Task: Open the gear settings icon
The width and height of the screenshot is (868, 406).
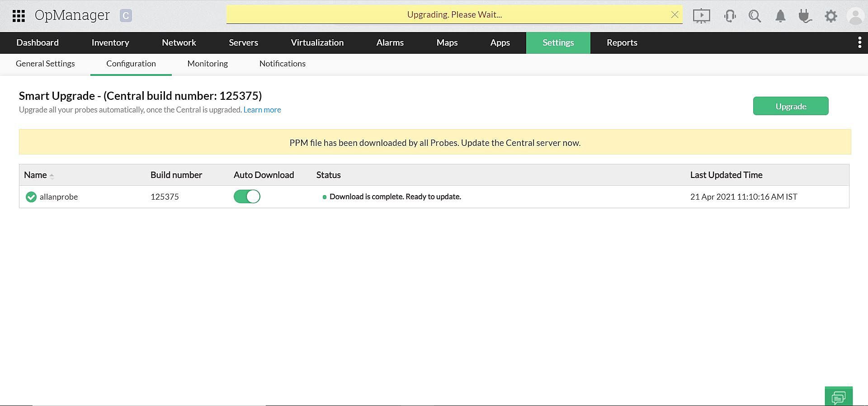Action: (x=830, y=16)
